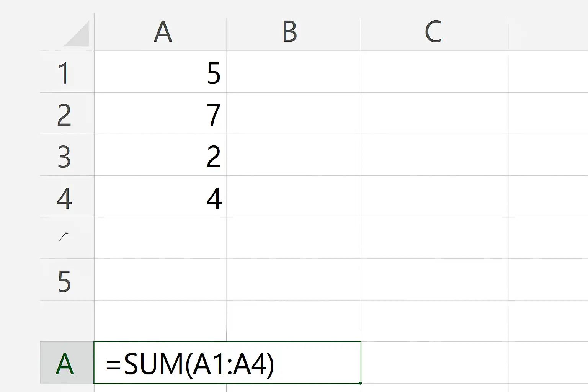588x392 pixels.
Task: Click the =SUM(A1:A4) formula cell
Action: coord(227,363)
